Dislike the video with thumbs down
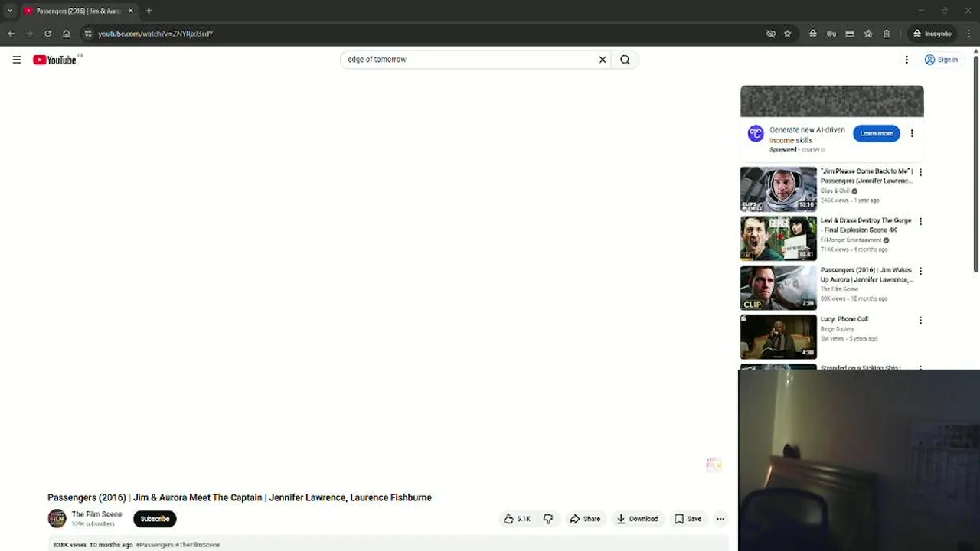This screenshot has height=551, width=980. coord(548,519)
